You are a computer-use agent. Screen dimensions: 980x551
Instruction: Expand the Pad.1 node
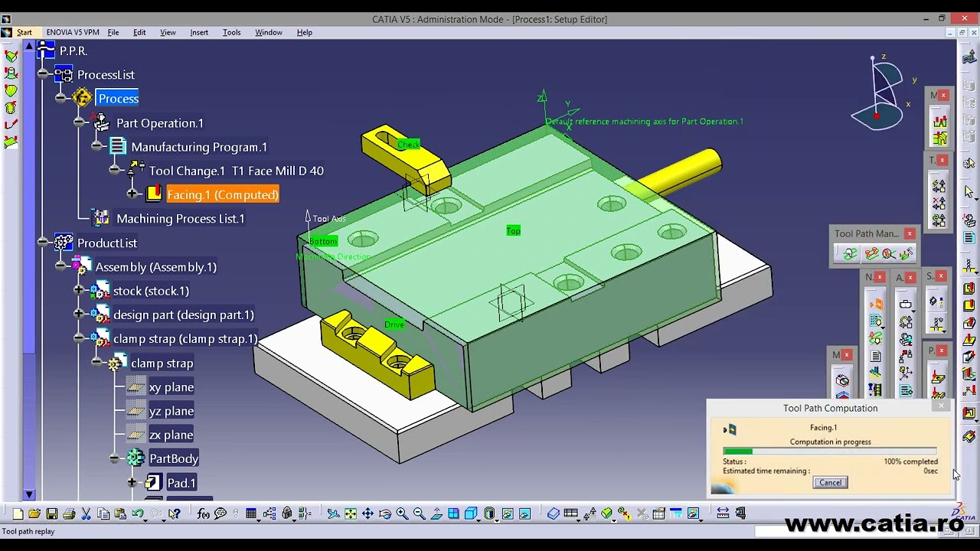tap(132, 483)
